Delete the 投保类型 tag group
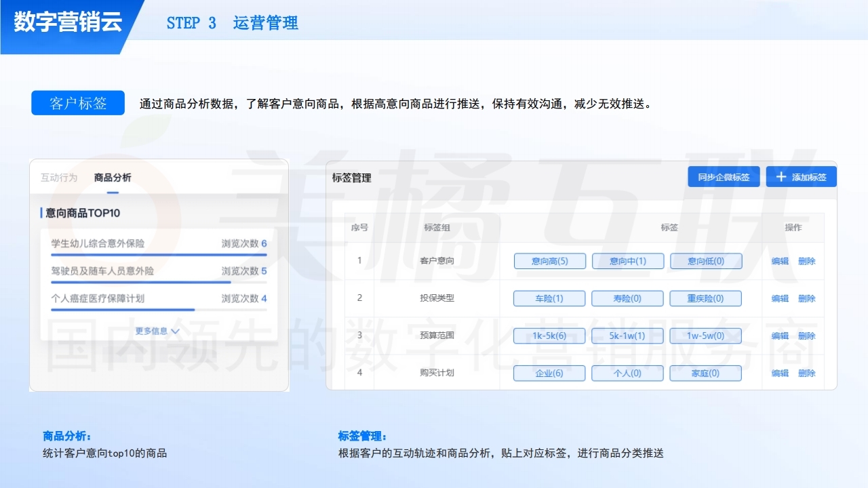 pos(807,298)
